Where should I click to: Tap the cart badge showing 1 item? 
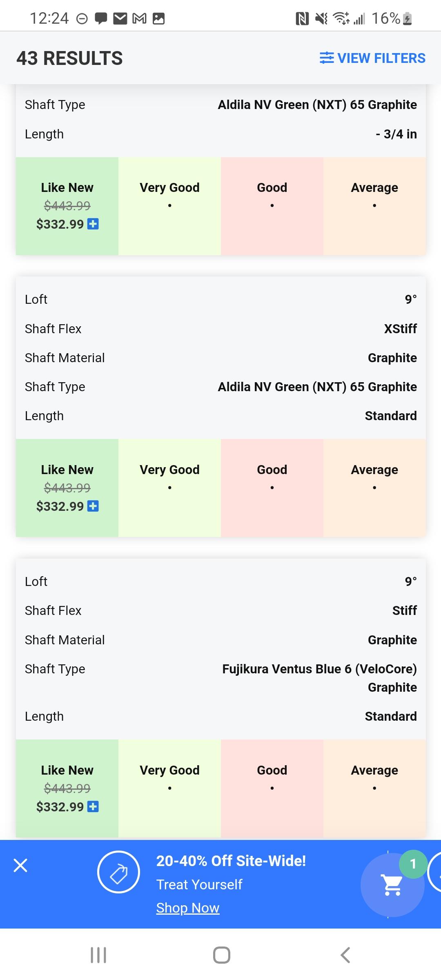tap(413, 864)
